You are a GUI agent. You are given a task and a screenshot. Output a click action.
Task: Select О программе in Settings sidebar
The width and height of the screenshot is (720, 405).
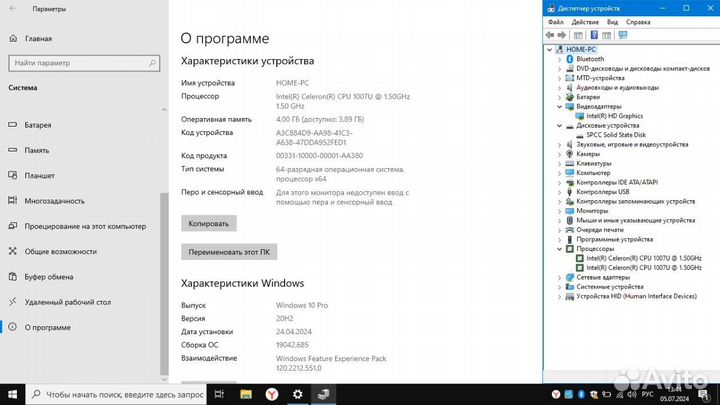click(39, 327)
